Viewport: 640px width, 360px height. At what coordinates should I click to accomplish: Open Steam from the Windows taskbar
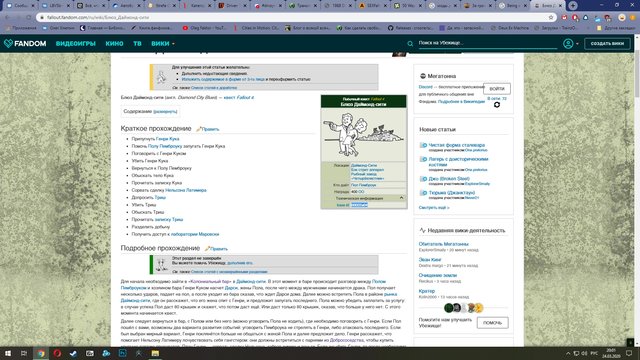(73, 353)
